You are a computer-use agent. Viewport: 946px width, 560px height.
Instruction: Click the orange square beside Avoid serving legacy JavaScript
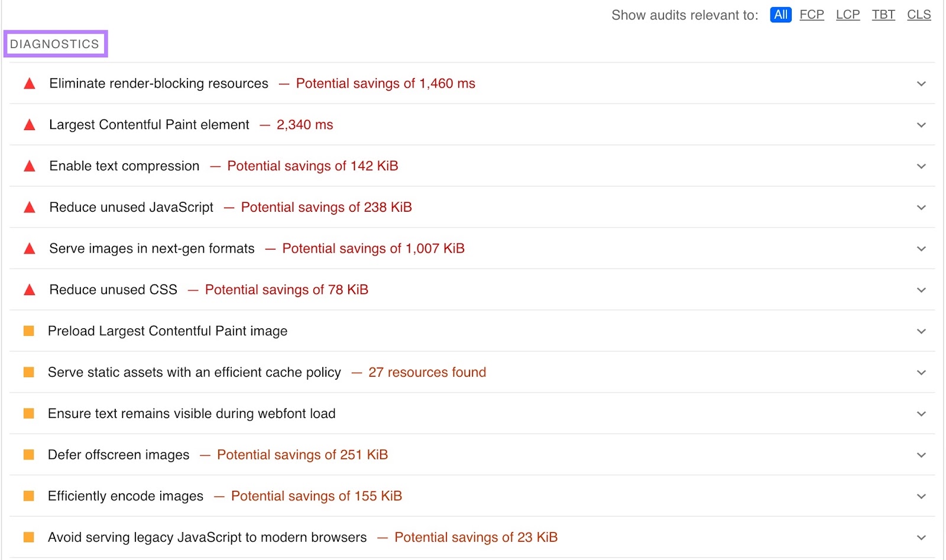(x=29, y=537)
